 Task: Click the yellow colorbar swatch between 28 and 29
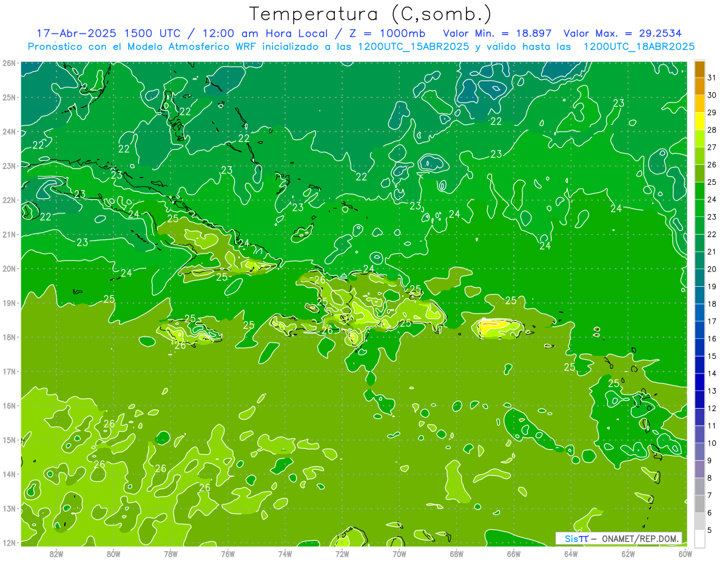click(x=699, y=121)
